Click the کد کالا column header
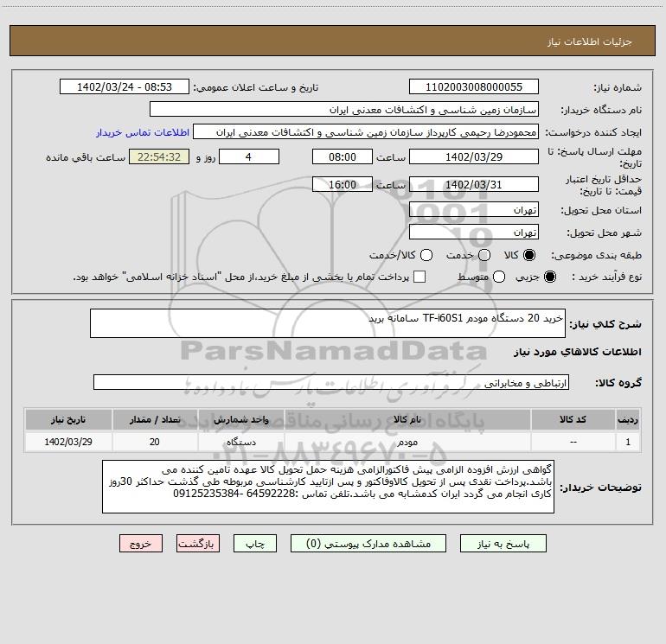Screen dimensions: 666x644 point(573,419)
